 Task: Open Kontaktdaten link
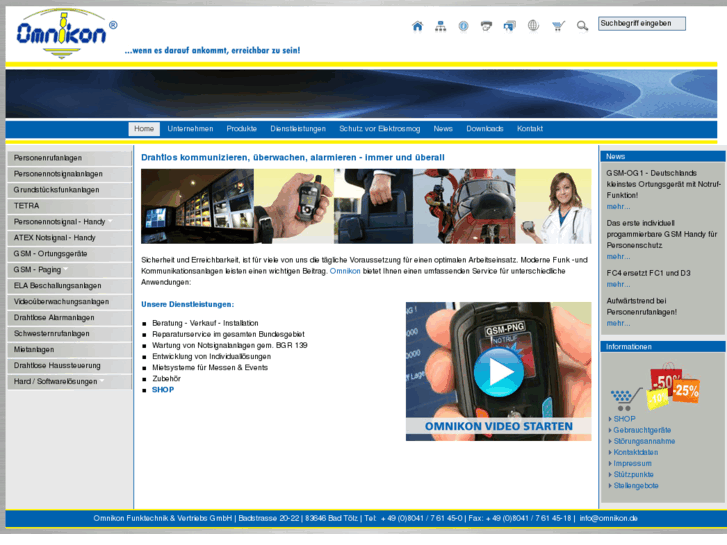coord(636,452)
